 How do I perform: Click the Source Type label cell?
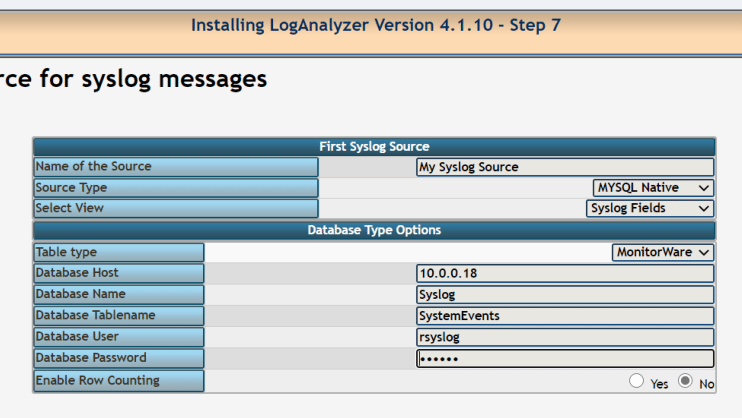[176, 188]
